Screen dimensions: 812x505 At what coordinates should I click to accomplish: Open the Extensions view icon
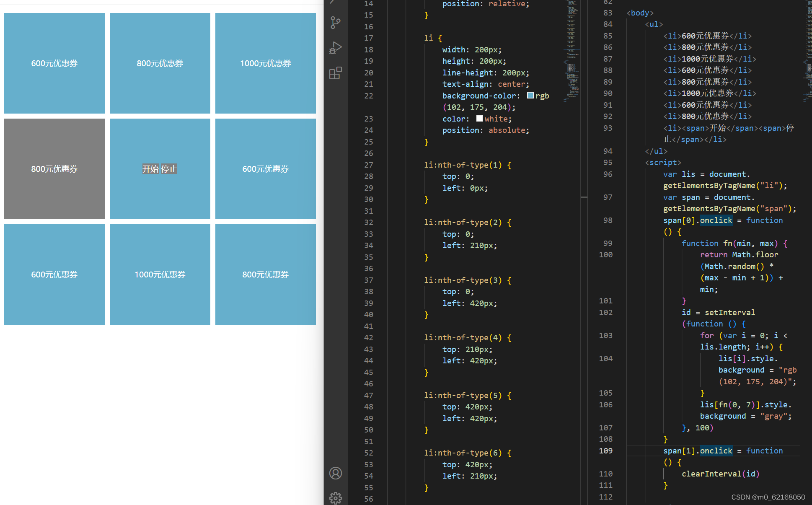coord(335,73)
